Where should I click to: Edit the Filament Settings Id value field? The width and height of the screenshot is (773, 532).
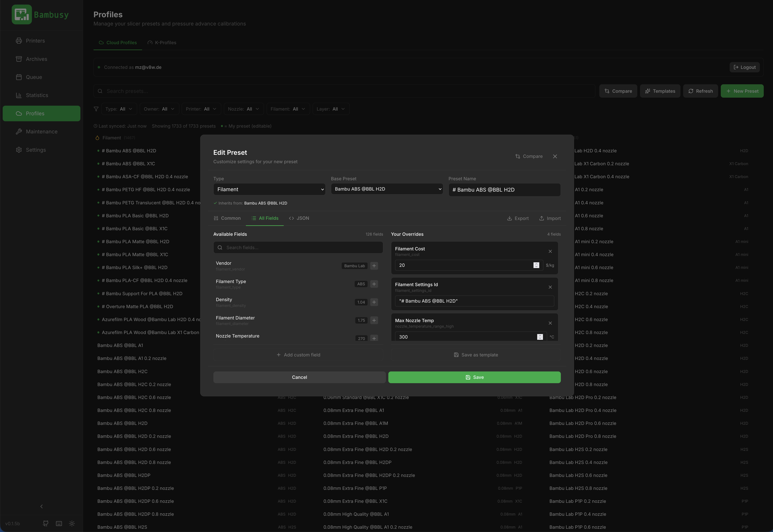pyautogui.click(x=474, y=301)
